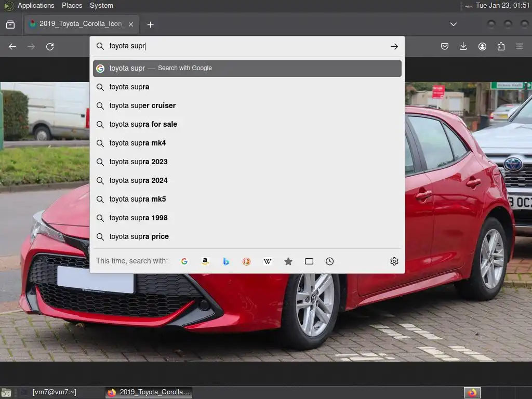
Task: Choose the 'toyota supra 1998' suggestion
Action: [x=247, y=218]
